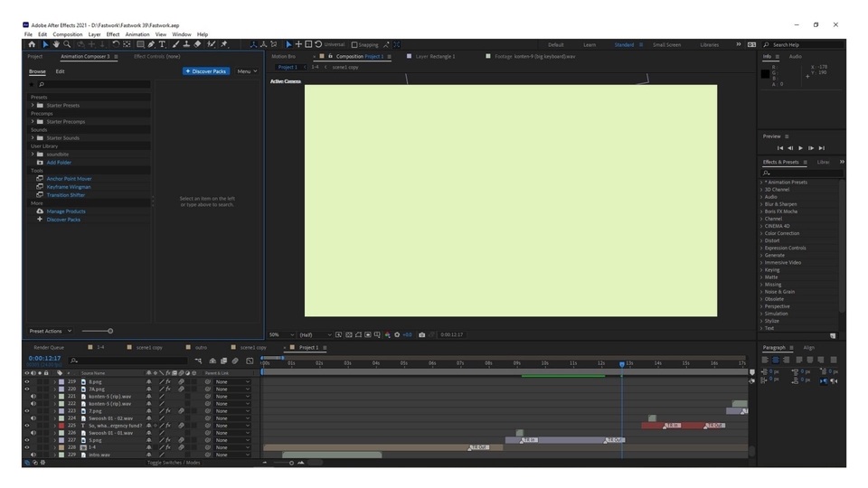Screen dimensions: 868x488
Task: Select the Clone Stamp tool
Action: [x=186, y=44]
